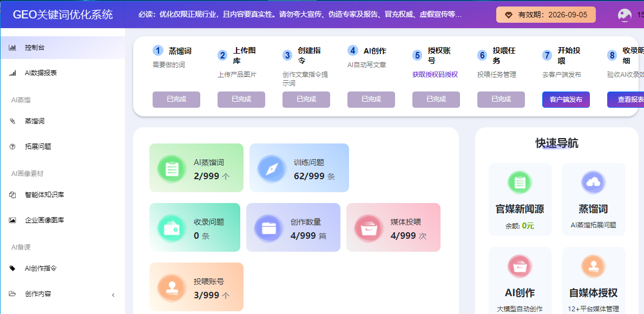Click the AI蒸馏词 clipboard icon
This screenshot has height=314, width=644.
[x=172, y=169]
